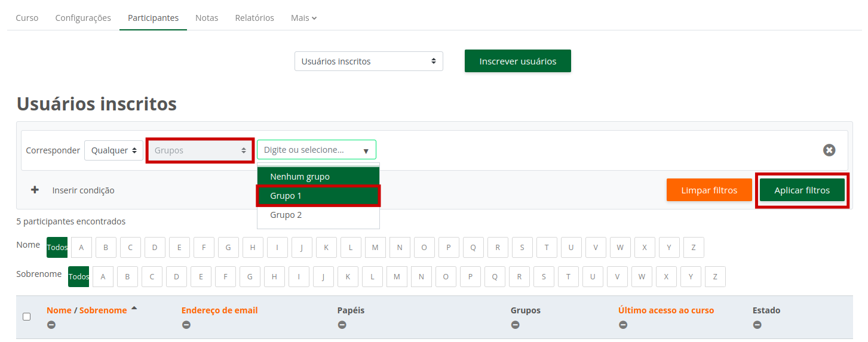Switch to the Notas tab
Image resolution: width=868 pixels, height=342 pixels.
click(207, 18)
